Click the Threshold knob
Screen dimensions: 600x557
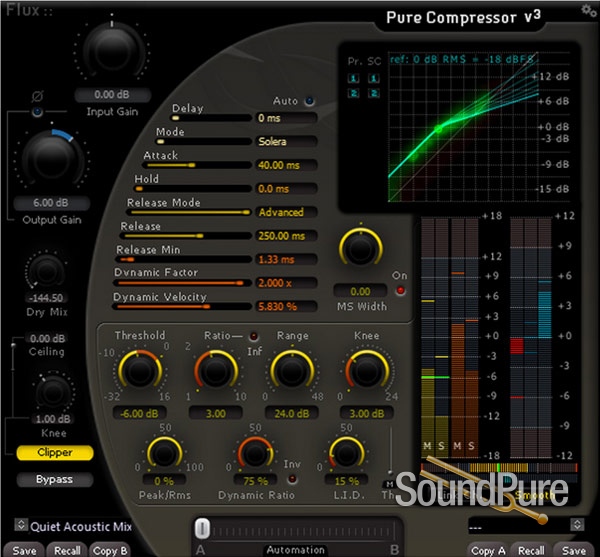[x=140, y=370]
